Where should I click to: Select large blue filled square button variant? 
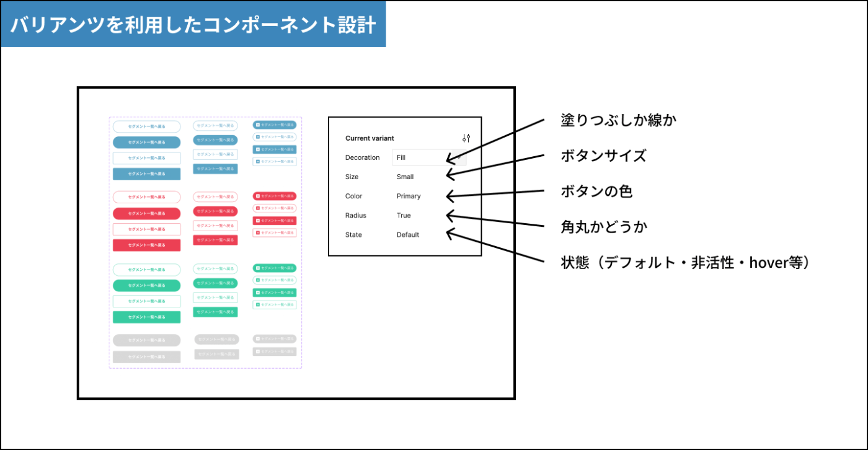click(146, 174)
